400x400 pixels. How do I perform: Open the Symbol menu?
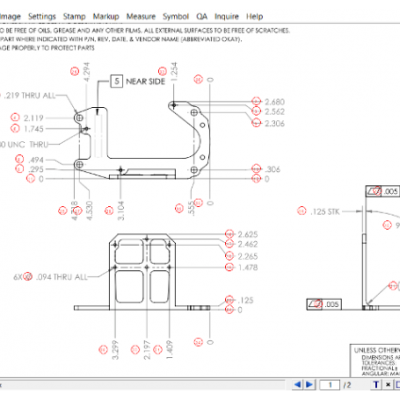(x=176, y=16)
